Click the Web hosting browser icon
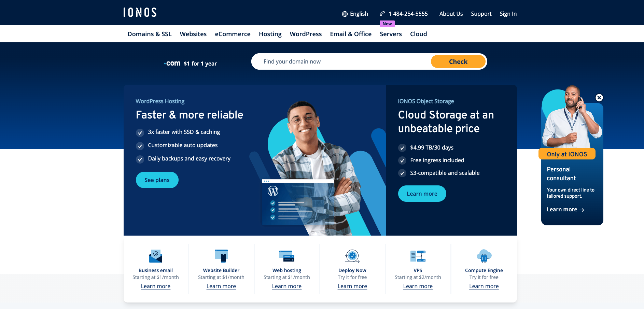Viewport: 644px width, 309px height. [x=286, y=256]
